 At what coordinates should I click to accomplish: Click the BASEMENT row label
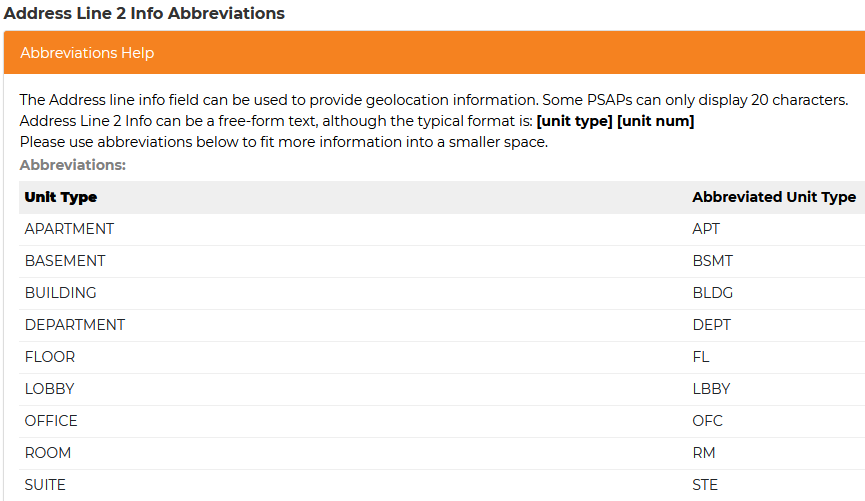tap(65, 261)
